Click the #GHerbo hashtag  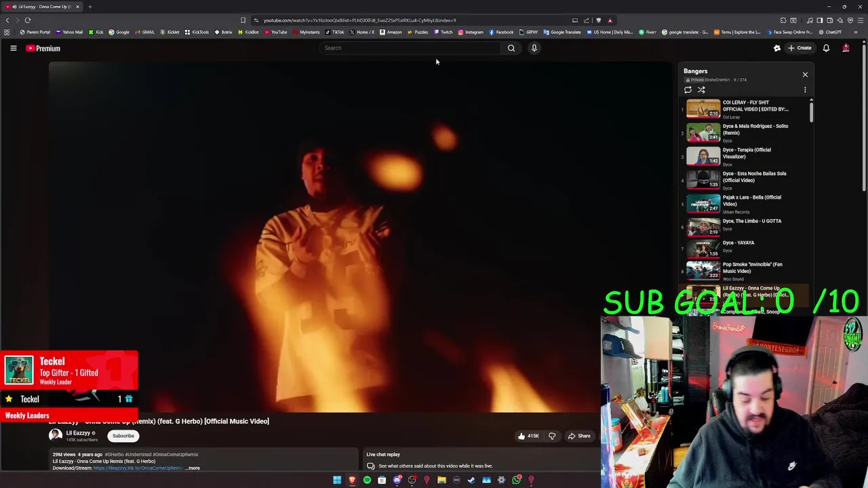114,455
